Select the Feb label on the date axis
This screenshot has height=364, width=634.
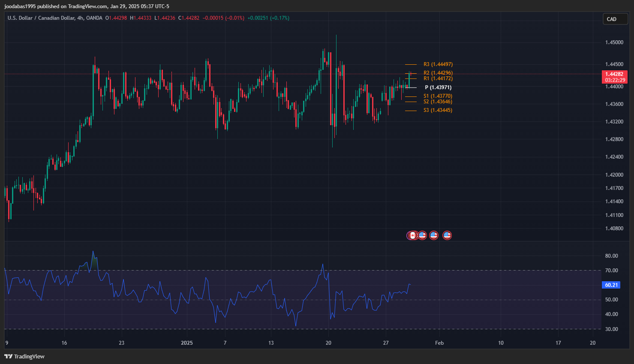[x=439, y=343]
